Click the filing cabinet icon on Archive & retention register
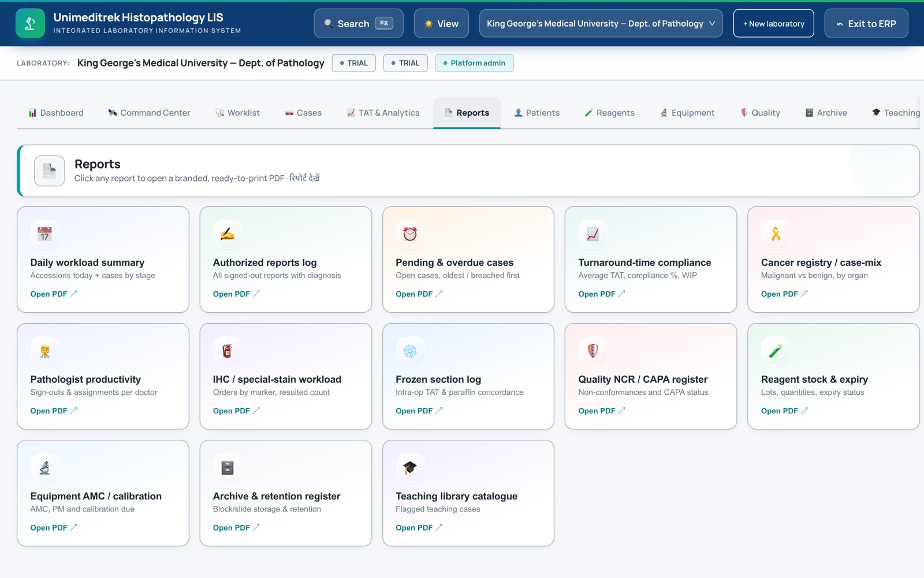This screenshot has width=924, height=578. pyautogui.click(x=228, y=468)
